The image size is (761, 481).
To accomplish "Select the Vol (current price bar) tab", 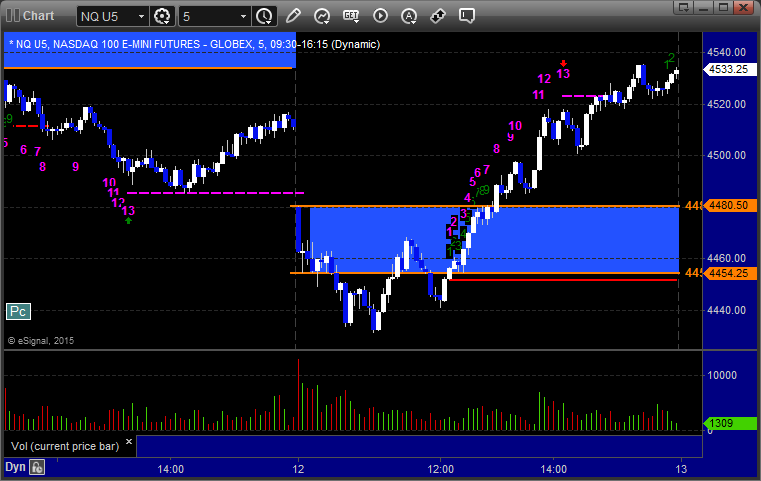I will pos(65,446).
